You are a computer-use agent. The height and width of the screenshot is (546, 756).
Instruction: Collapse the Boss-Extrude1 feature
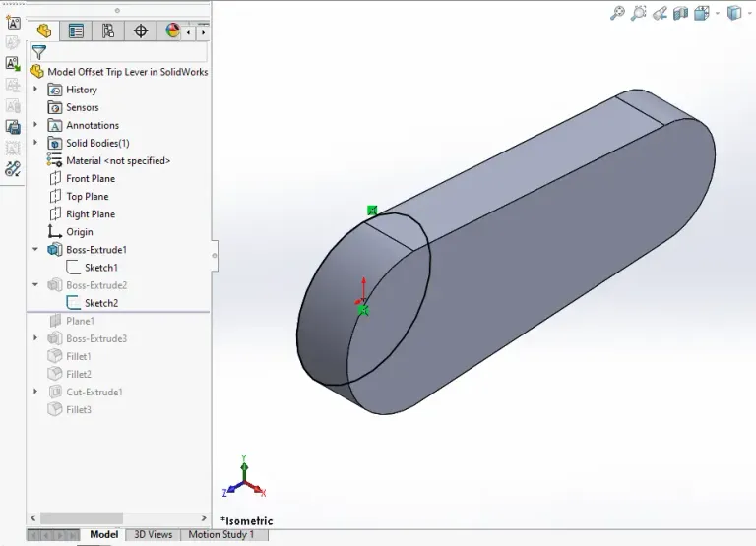(35, 250)
